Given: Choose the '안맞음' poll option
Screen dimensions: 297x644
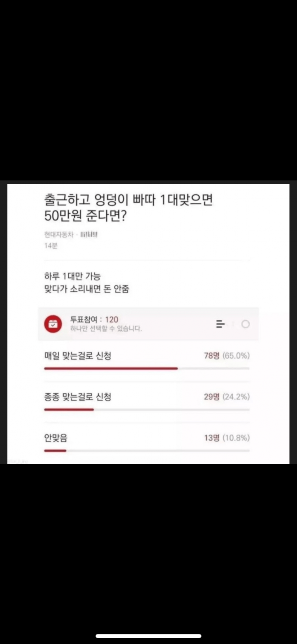Looking at the screenshot, I should [56, 438].
